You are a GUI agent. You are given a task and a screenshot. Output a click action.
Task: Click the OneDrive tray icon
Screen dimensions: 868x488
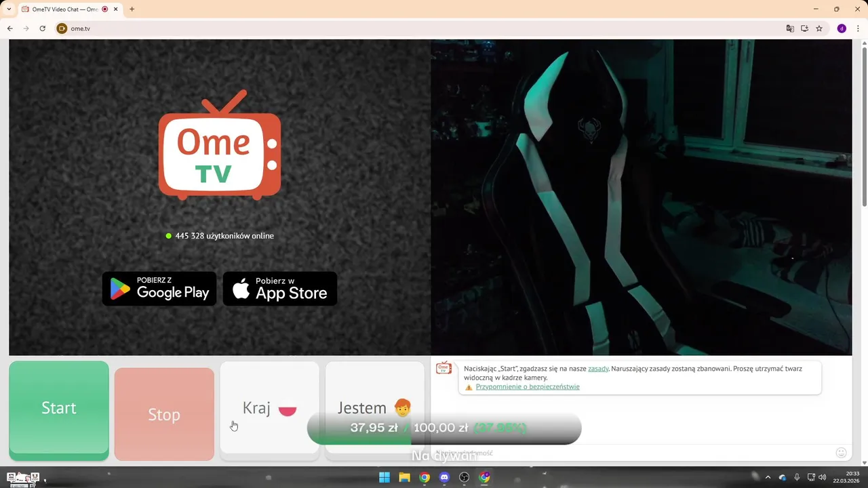pos(783,477)
